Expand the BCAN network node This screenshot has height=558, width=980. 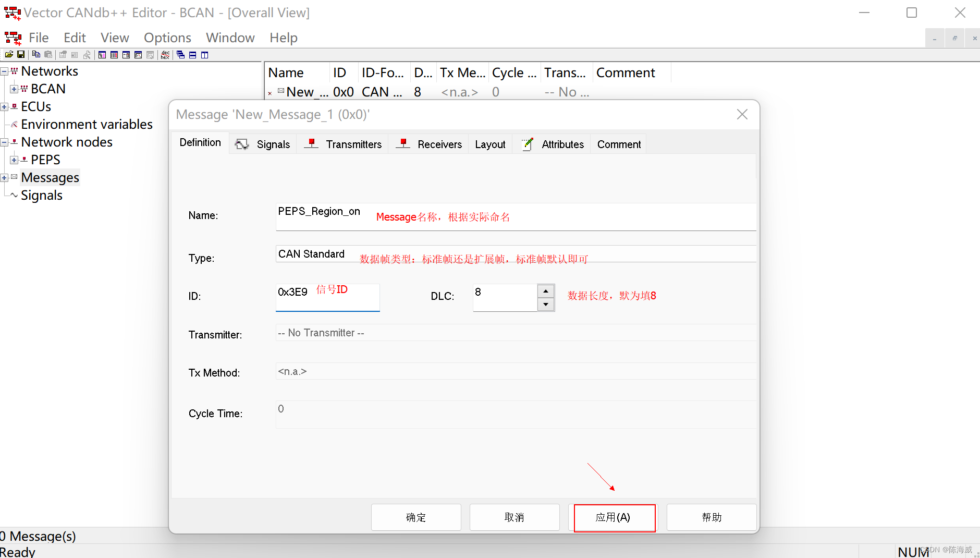pyautogui.click(x=14, y=89)
